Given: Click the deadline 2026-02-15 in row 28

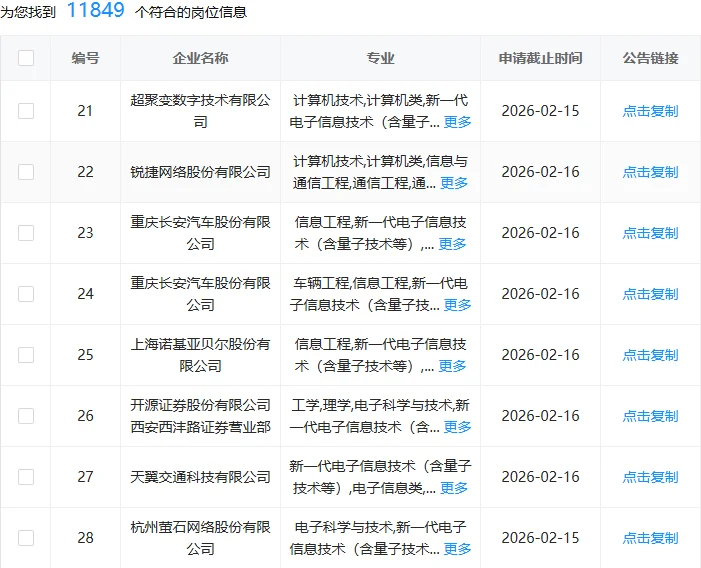Looking at the screenshot, I should 541,538.
